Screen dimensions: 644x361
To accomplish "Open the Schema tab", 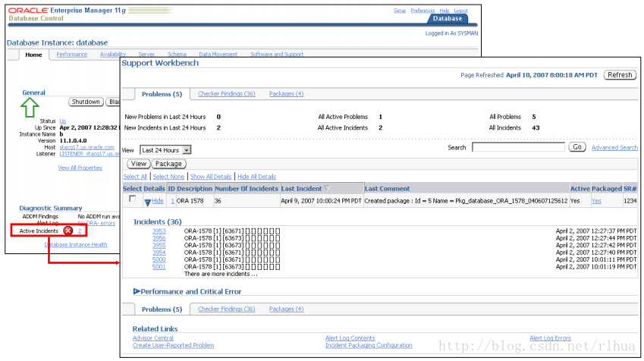I will (177, 54).
